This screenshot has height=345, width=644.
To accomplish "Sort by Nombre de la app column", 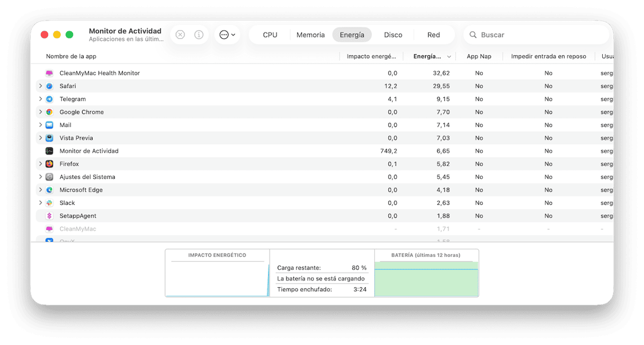I will tap(71, 57).
